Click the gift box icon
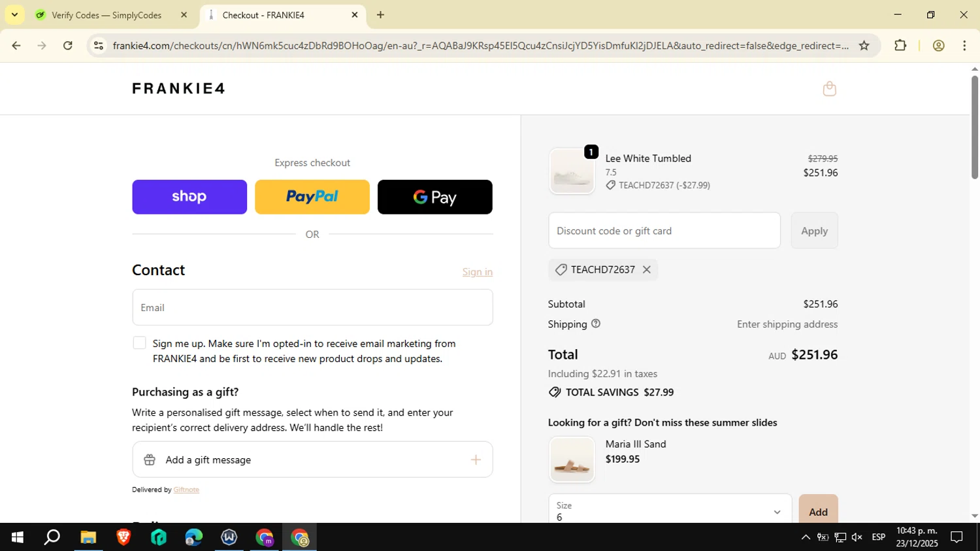Image resolution: width=980 pixels, height=551 pixels. [150, 459]
